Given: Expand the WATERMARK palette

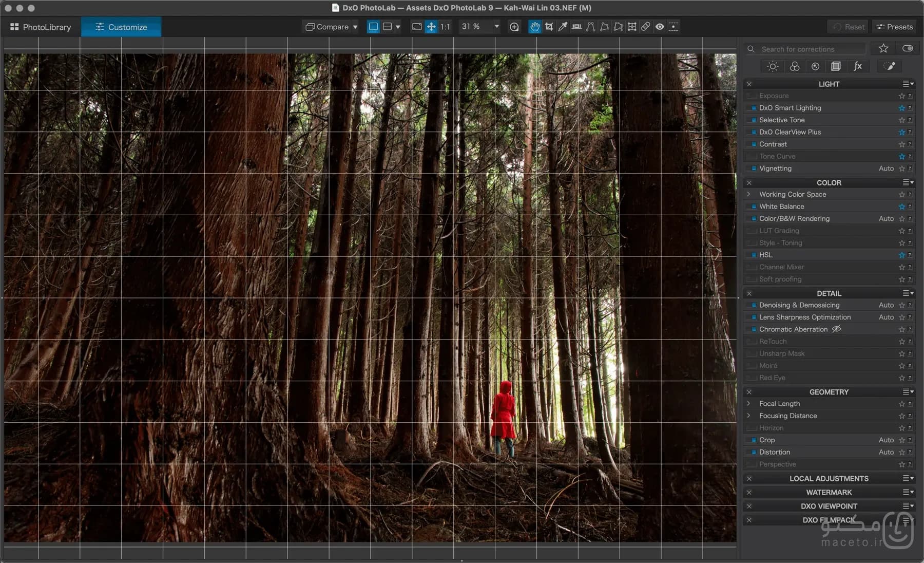Looking at the screenshot, I should click(829, 492).
